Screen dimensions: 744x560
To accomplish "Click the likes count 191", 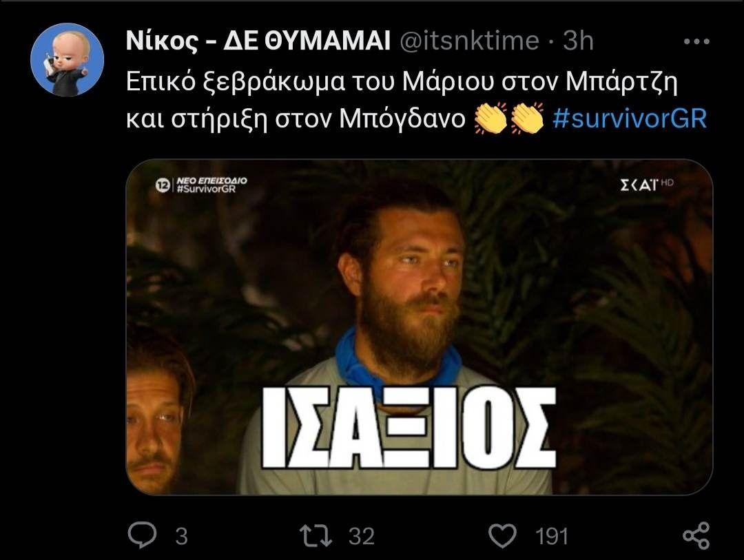I will click(552, 537).
